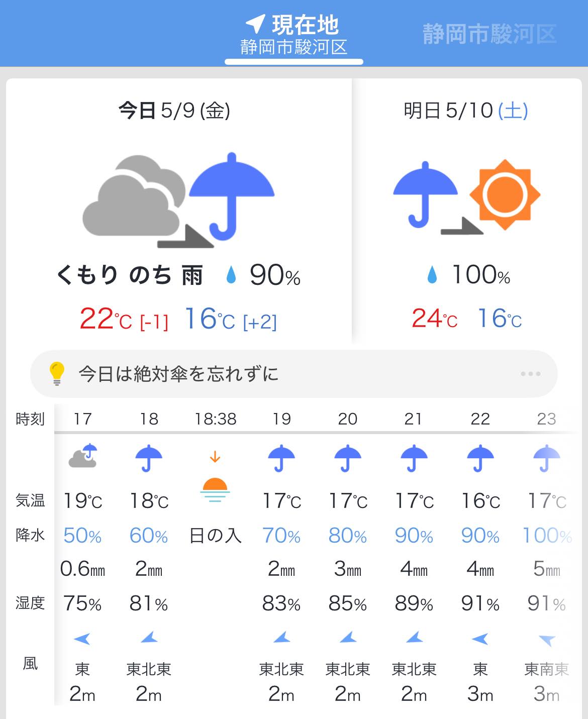
Task: Tap the 22 o'clock east wind arrow
Action: 480,639
